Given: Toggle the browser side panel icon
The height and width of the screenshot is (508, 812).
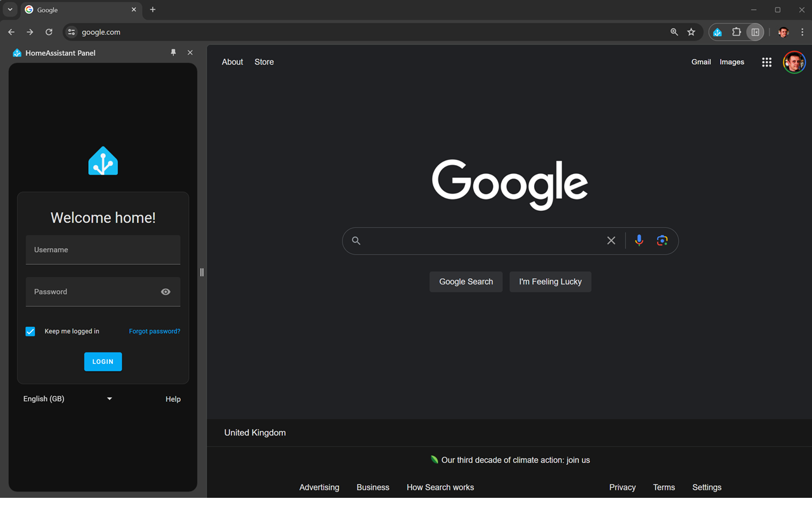Looking at the screenshot, I should 755,32.
